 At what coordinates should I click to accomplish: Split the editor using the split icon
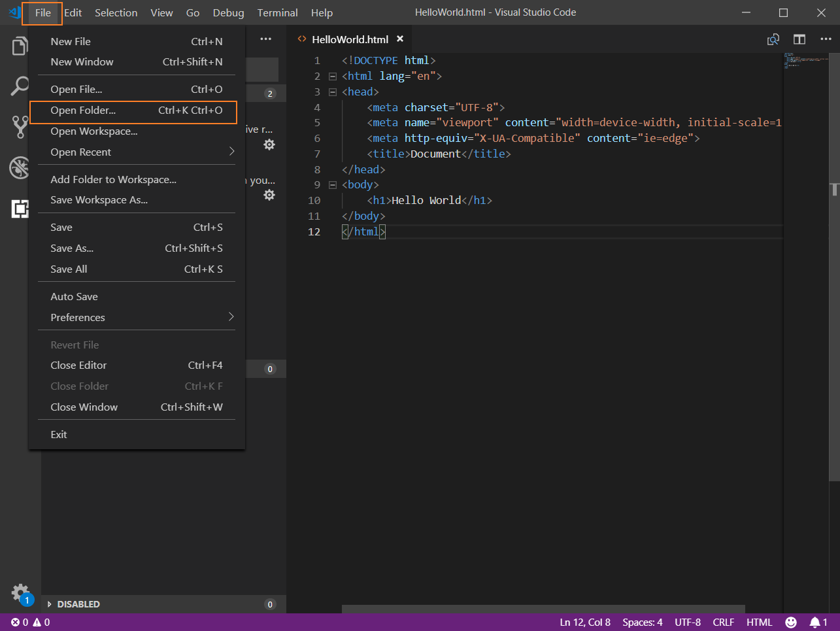(x=799, y=39)
